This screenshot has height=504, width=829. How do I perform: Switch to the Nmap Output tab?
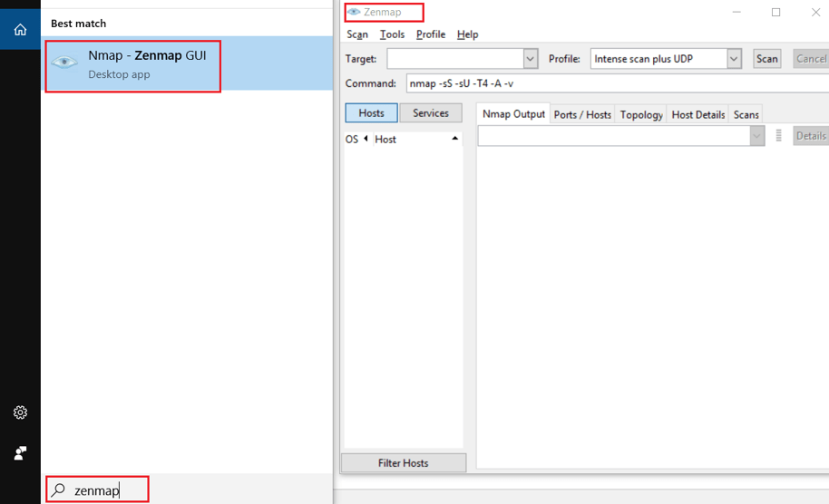pyautogui.click(x=513, y=114)
